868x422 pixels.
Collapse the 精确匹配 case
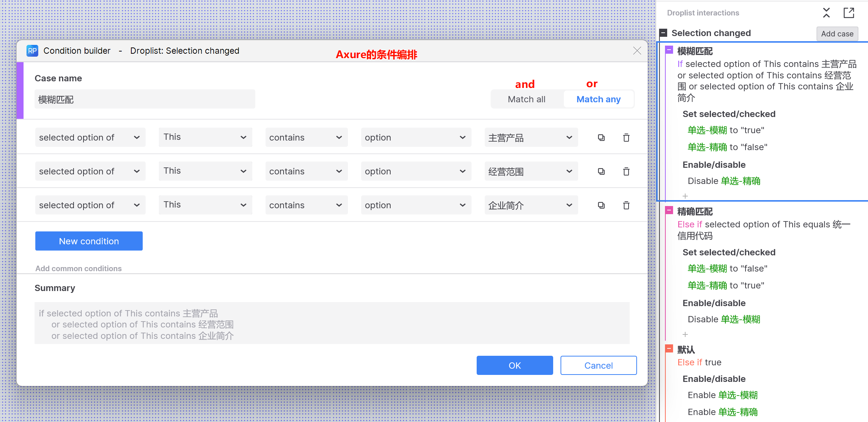[x=669, y=210]
